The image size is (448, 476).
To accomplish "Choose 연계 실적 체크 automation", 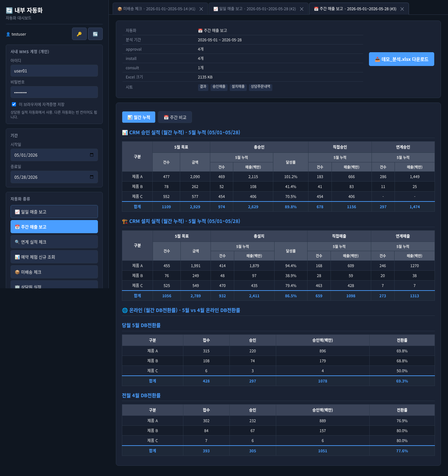I will point(54,242).
